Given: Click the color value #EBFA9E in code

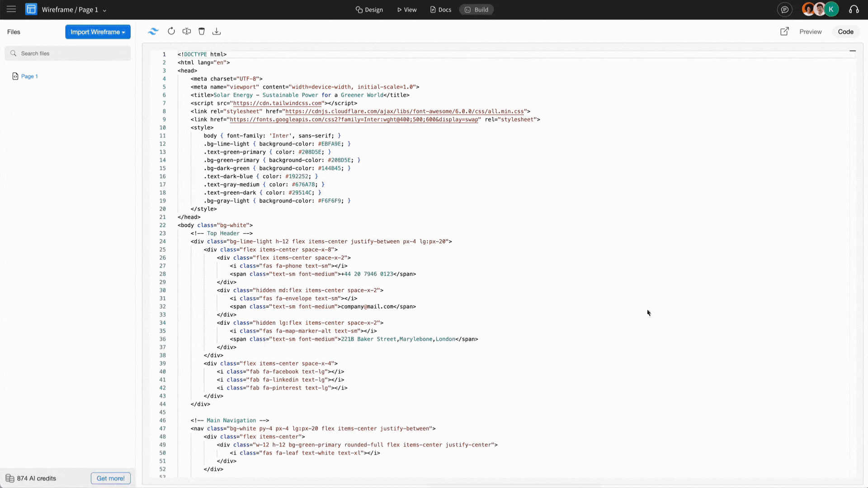Looking at the screenshot, I should [329, 144].
